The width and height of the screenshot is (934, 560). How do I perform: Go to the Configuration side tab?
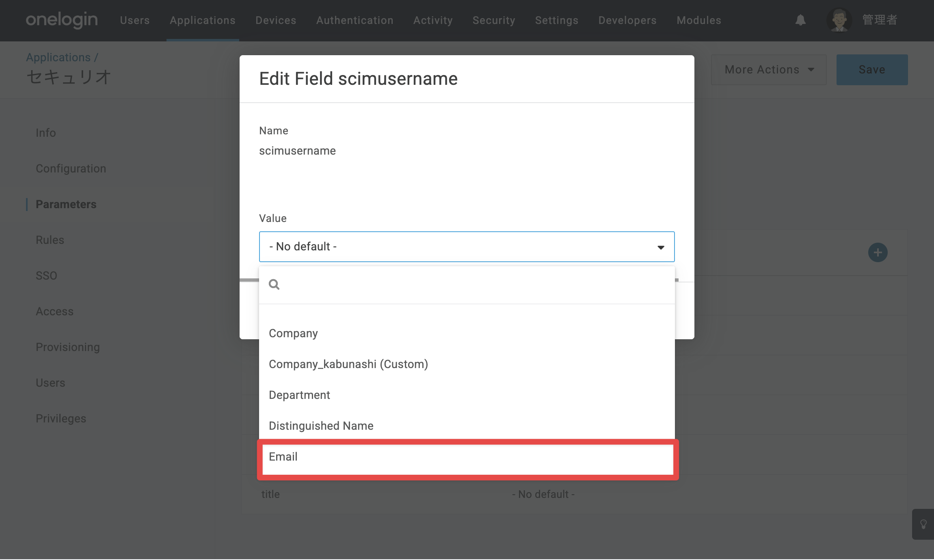coord(71,168)
